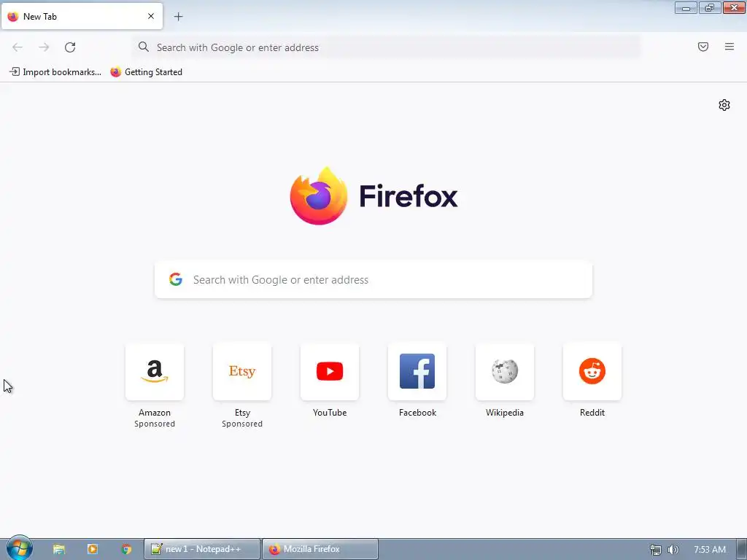The height and width of the screenshot is (560, 747).
Task: Select the New Tab tab
Action: click(x=82, y=16)
